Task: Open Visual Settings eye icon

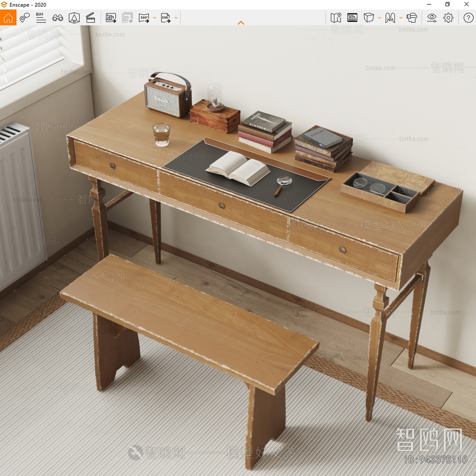Action: [432, 18]
